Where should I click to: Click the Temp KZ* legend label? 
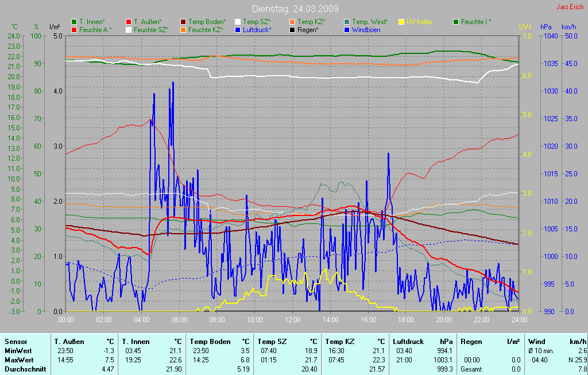coord(312,22)
